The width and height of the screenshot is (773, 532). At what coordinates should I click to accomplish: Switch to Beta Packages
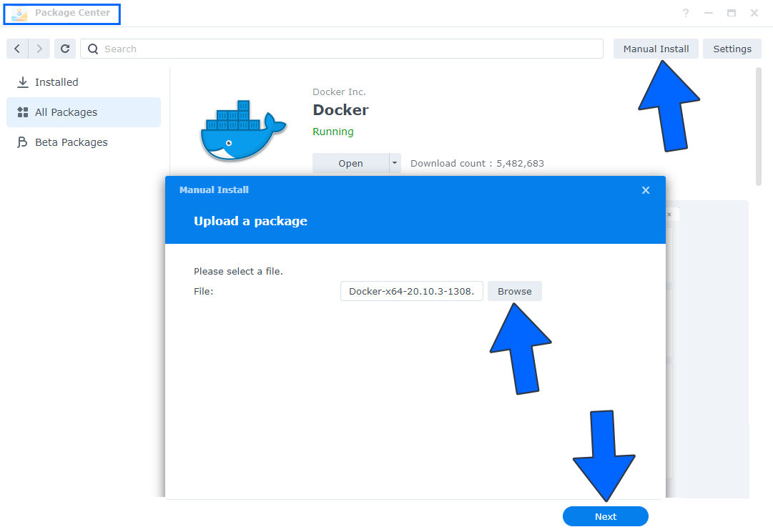click(84, 142)
